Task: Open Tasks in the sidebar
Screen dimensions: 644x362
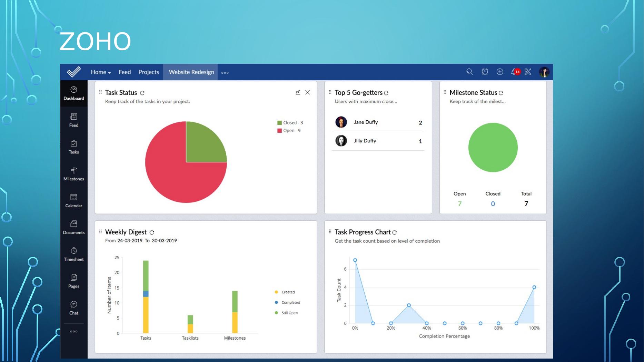Action: tap(73, 147)
